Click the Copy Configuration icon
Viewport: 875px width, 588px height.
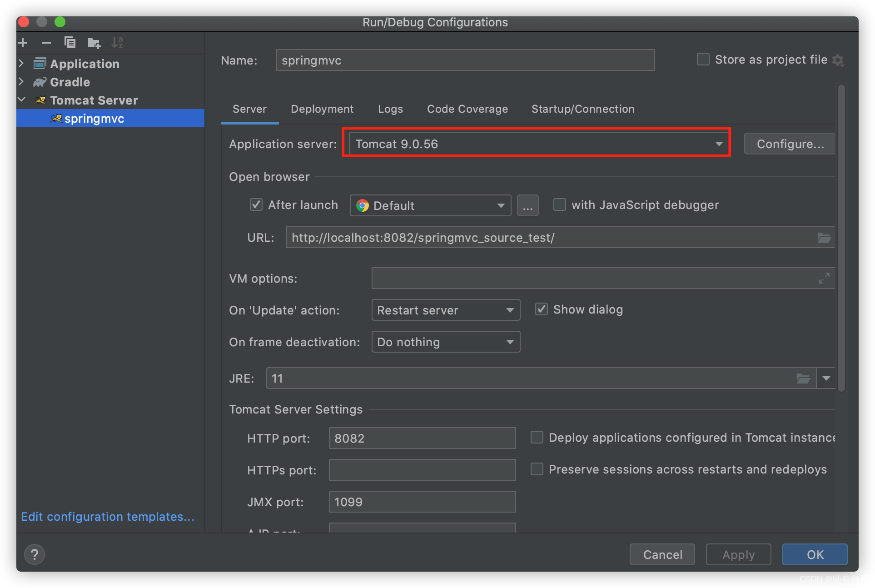(70, 43)
